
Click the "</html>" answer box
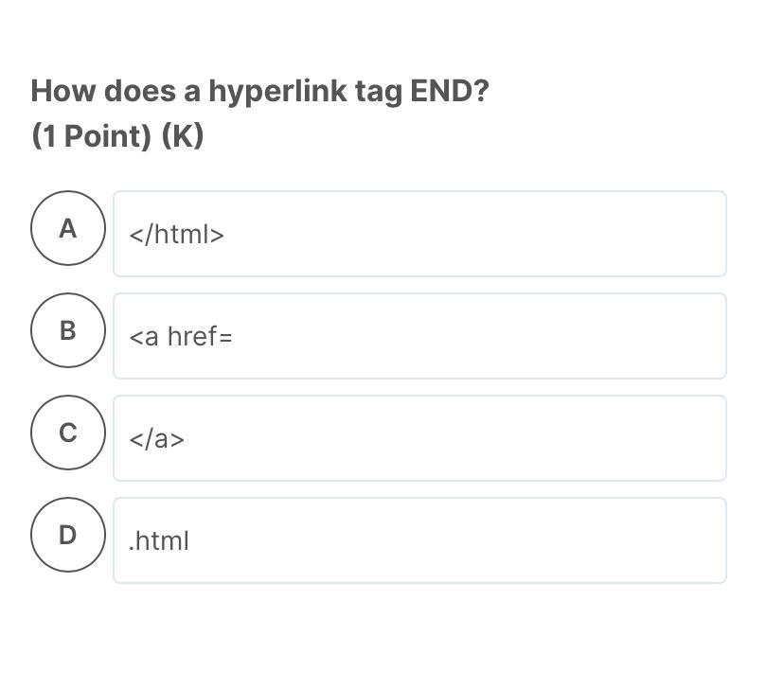pyautogui.click(x=419, y=234)
